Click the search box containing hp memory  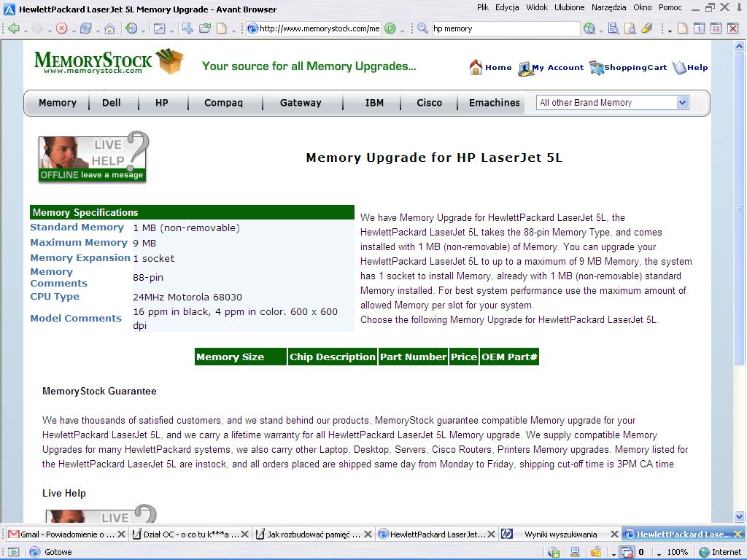coord(506,28)
